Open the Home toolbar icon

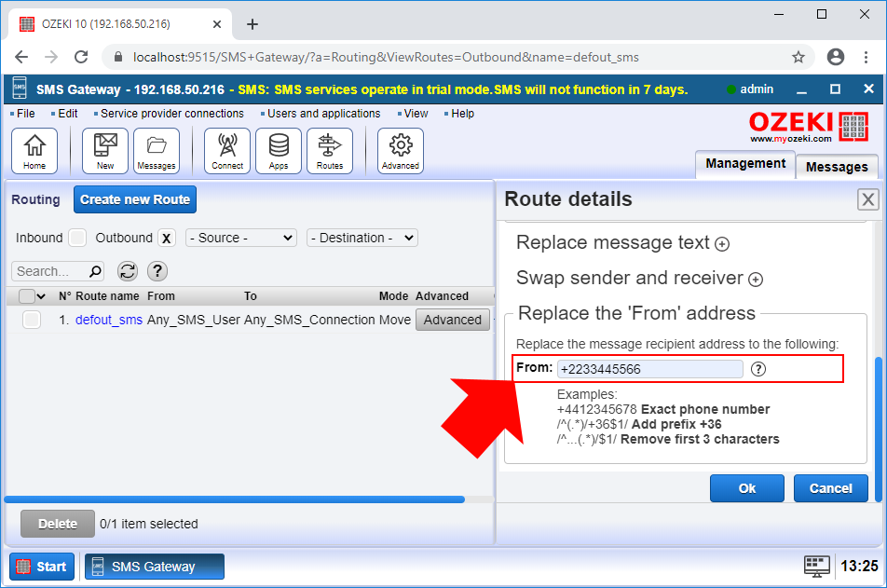[34, 151]
